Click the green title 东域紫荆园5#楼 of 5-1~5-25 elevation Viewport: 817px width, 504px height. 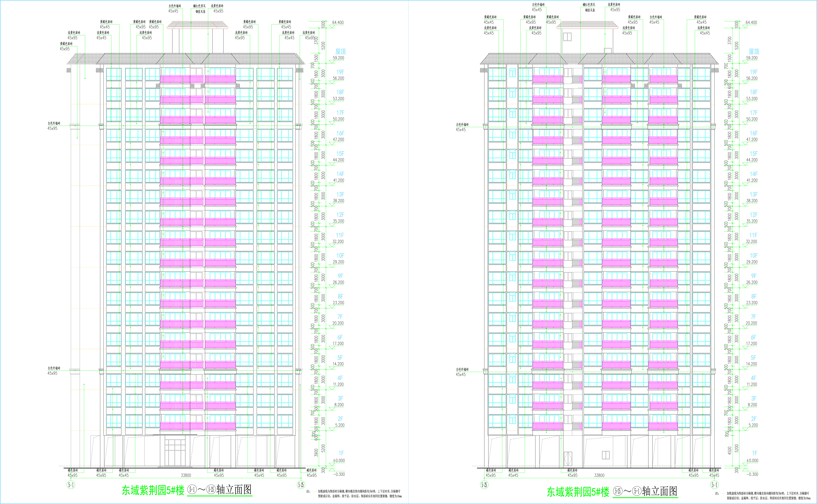[153, 490]
